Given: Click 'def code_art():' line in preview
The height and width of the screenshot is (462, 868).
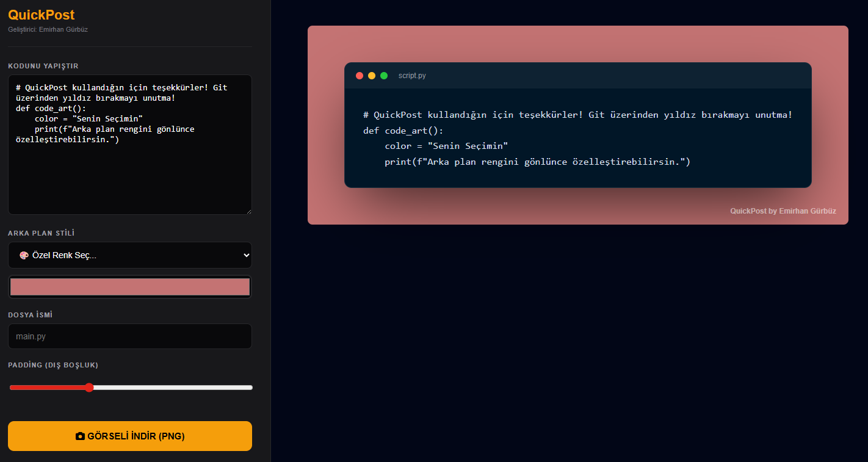Looking at the screenshot, I should pyautogui.click(x=403, y=131).
